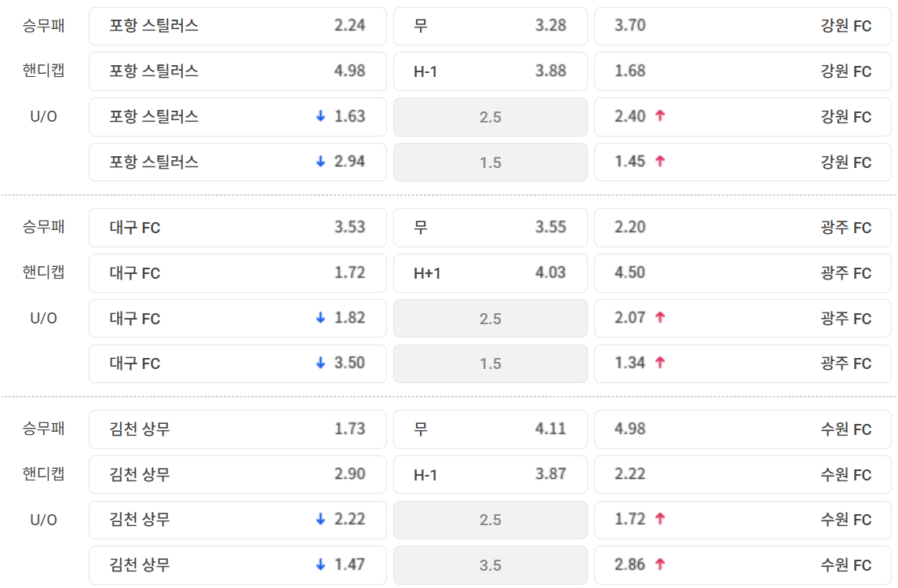Viewport: 898px width, 588px height.
Task: Choose 수원 FC handicap at 2.22
Action: (743, 475)
